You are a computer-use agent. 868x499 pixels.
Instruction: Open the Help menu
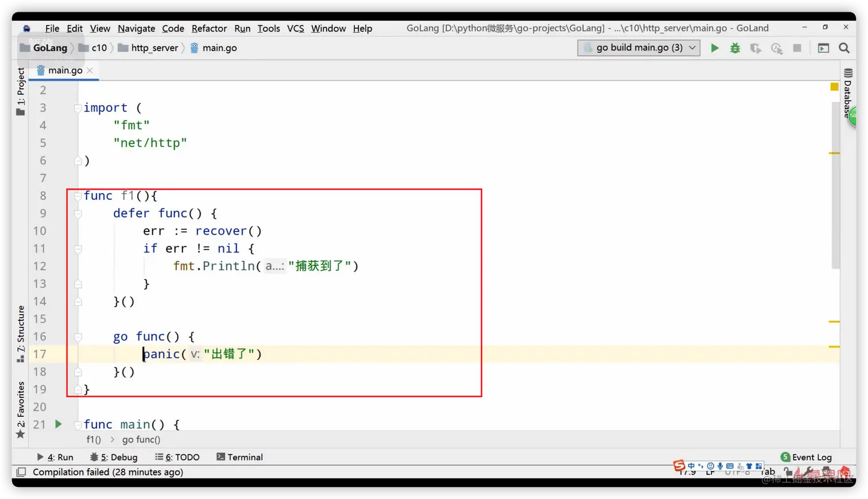(362, 28)
